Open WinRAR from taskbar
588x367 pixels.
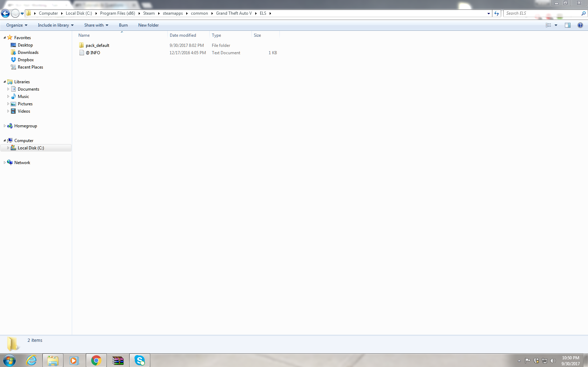[118, 360]
